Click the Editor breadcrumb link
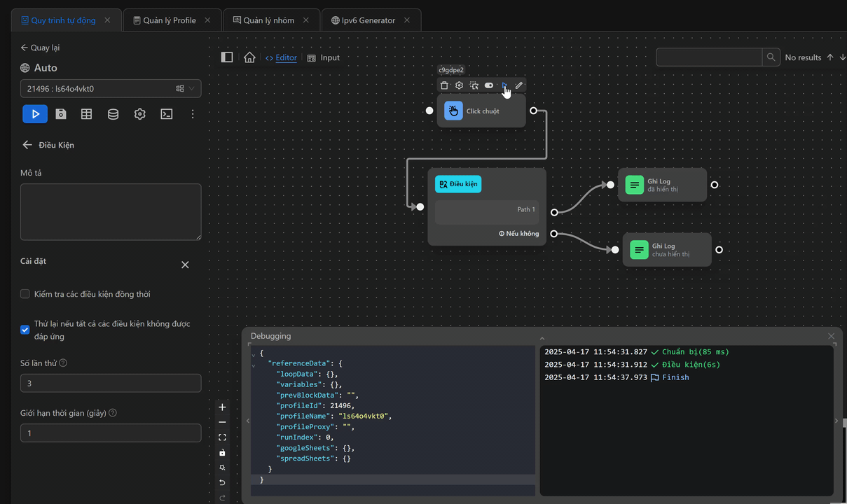 coord(286,57)
